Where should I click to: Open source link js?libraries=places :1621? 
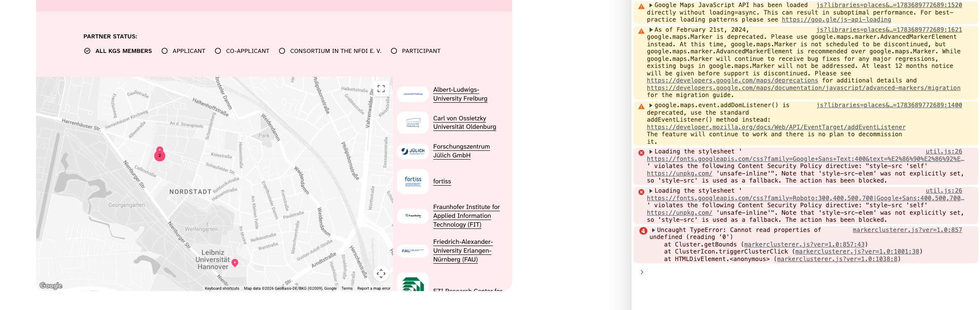(x=889, y=30)
